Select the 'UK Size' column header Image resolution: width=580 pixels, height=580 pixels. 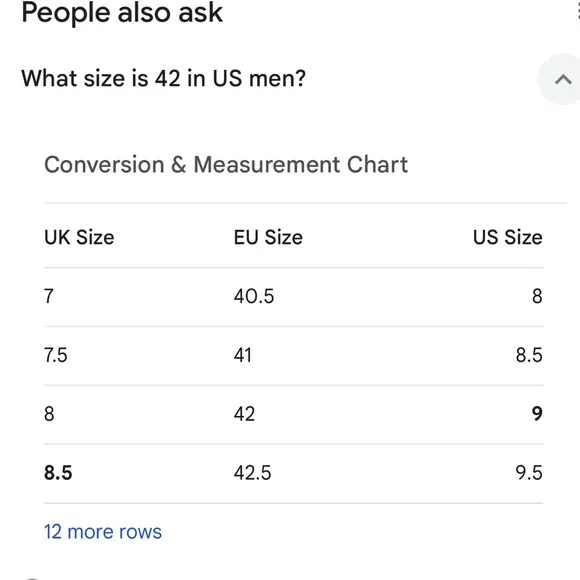coord(79,237)
